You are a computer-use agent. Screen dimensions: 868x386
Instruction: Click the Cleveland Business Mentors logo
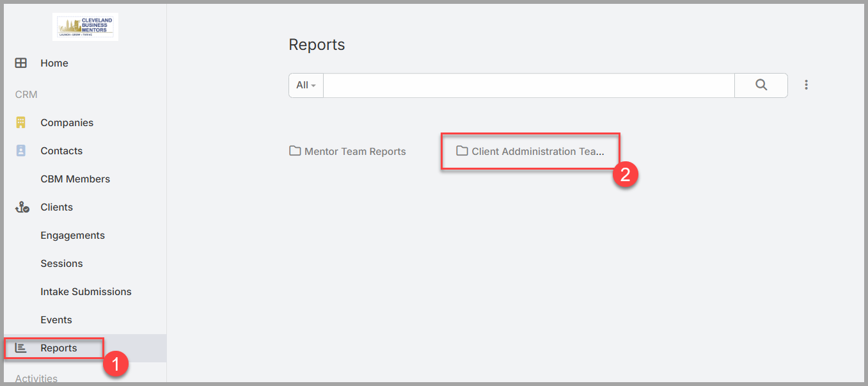[86, 27]
